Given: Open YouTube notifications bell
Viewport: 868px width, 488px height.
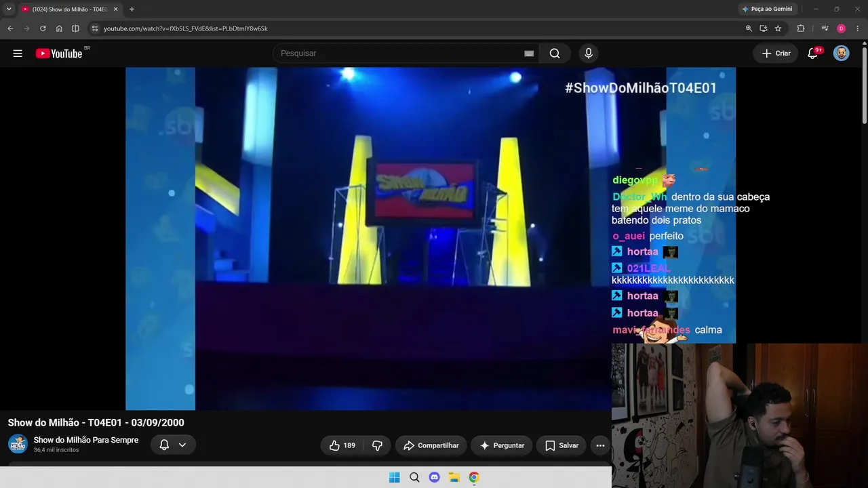Looking at the screenshot, I should point(812,54).
